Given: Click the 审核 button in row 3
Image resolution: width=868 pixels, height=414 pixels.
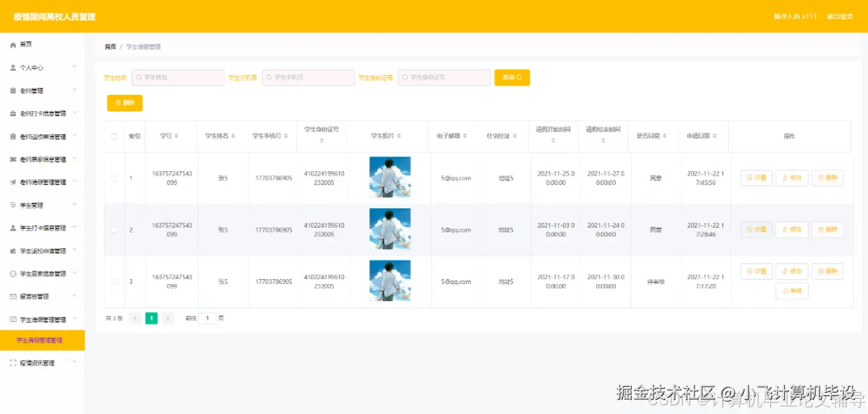Looking at the screenshot, I should pyautogui.click(x=792, y=291).
